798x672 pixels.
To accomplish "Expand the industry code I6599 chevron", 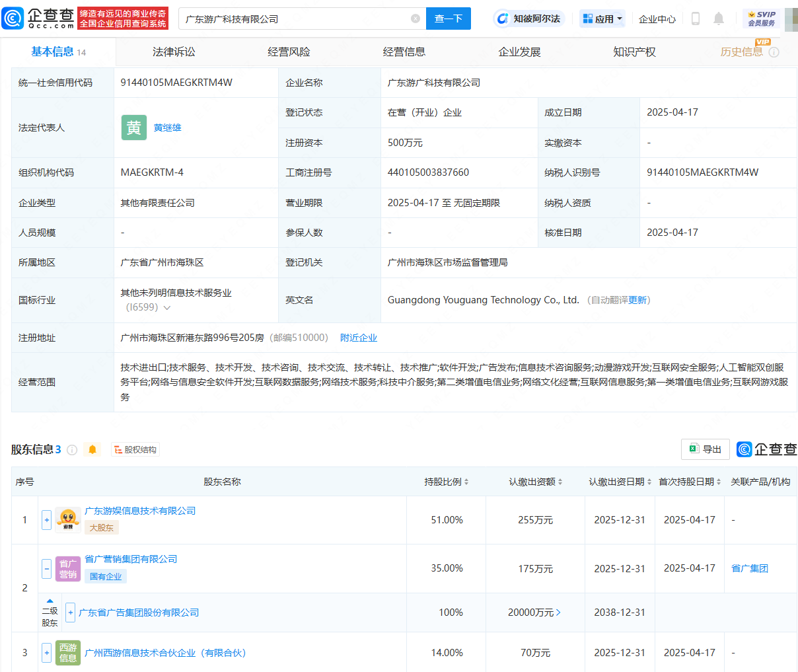I will (167, 308).
